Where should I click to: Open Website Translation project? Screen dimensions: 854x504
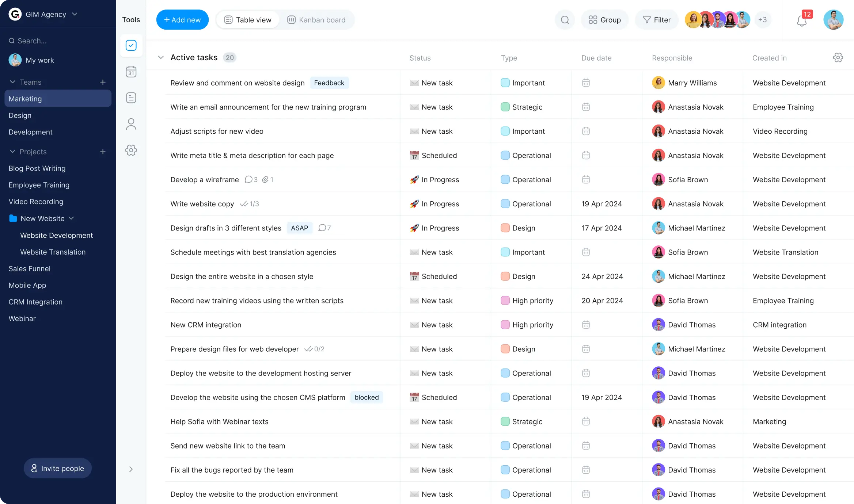point(53,252)
